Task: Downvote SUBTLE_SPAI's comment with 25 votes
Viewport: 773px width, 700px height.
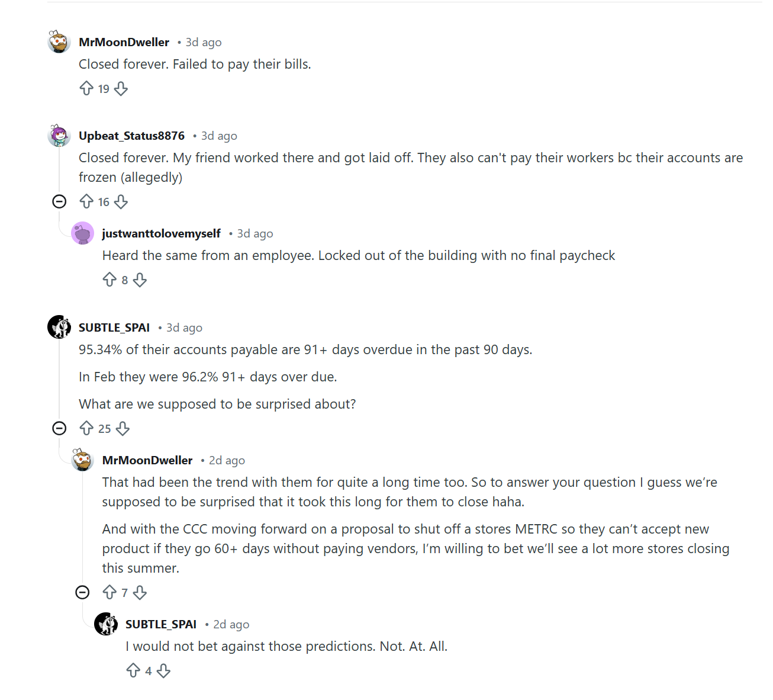Action: 123,429
